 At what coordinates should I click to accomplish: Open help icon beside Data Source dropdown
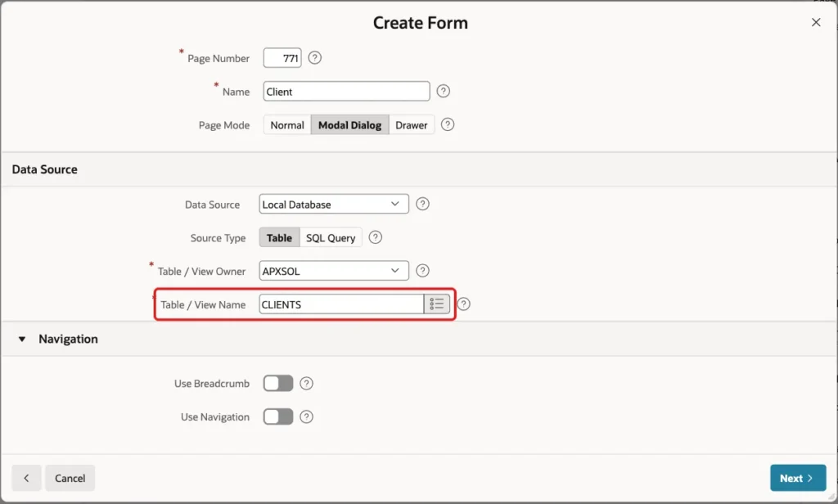(422, 204)
